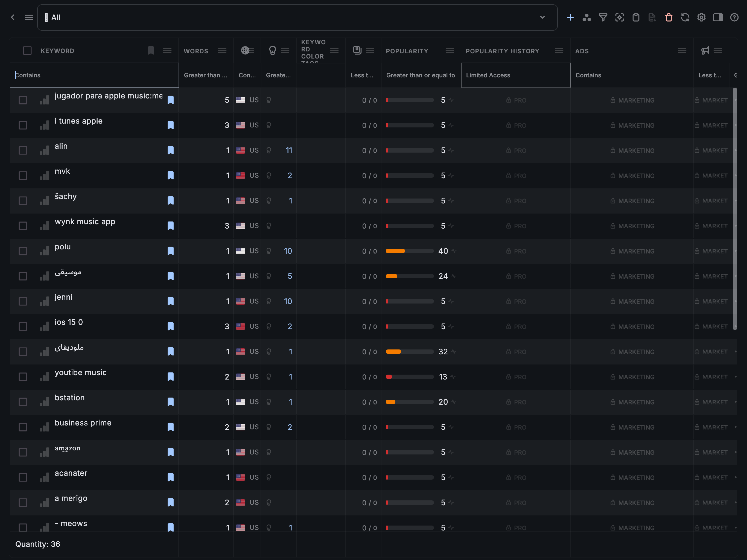Screen dimensions: 747x560
Task: Open the filter funnel icon in toolbar
Action: 603,17
